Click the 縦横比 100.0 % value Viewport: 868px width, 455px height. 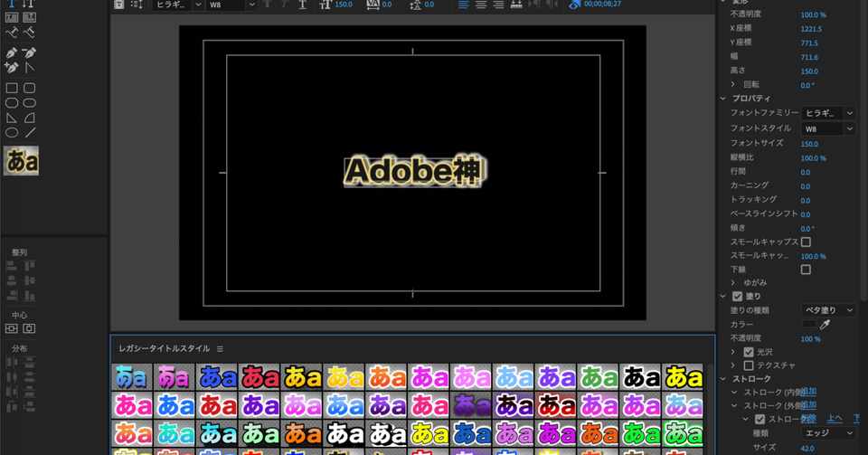(x=813, y=158)
